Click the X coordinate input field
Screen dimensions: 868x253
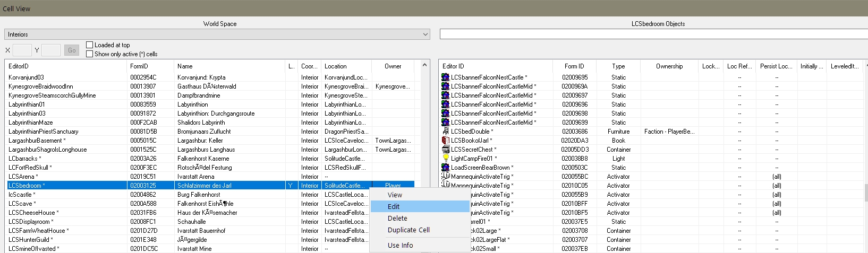click(22, 50)
